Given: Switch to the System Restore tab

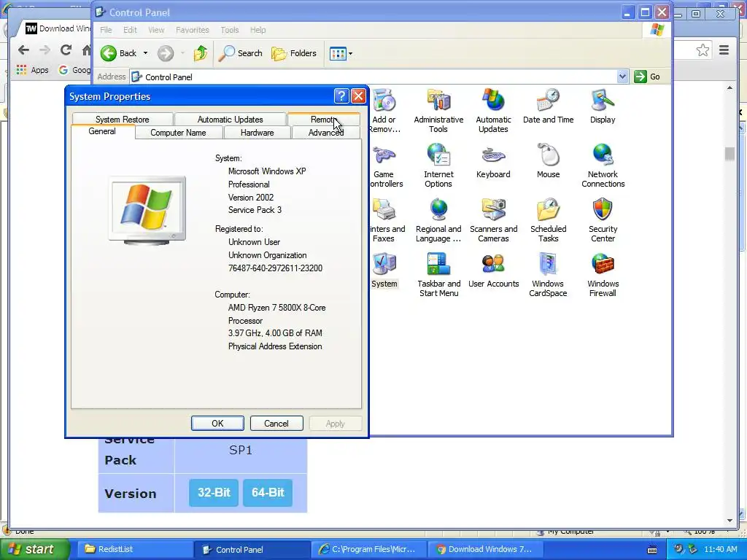Looking at the screenshot, I should pyautogui.click(x=123, y=119).
